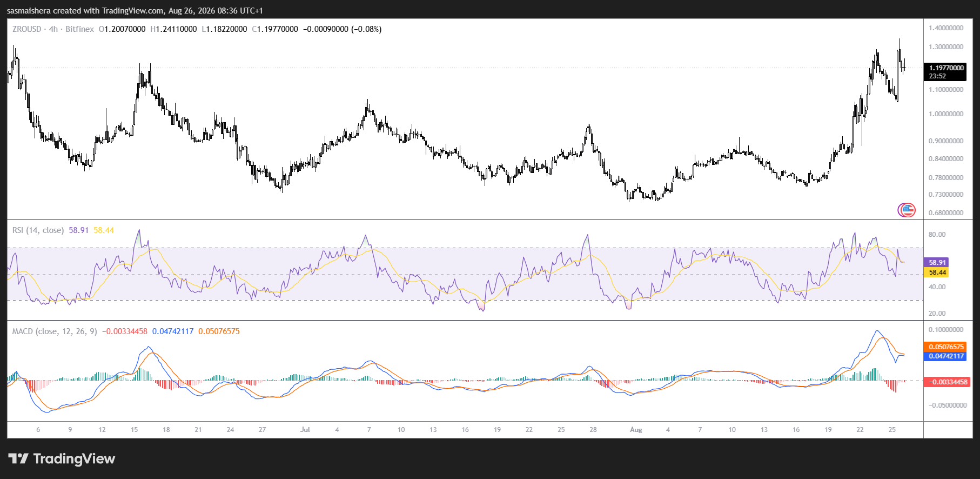Image resolution: width=980 pixels, height=479 pixels.
Task: Click the TradingView logo at the bottom
Action: 62,459
